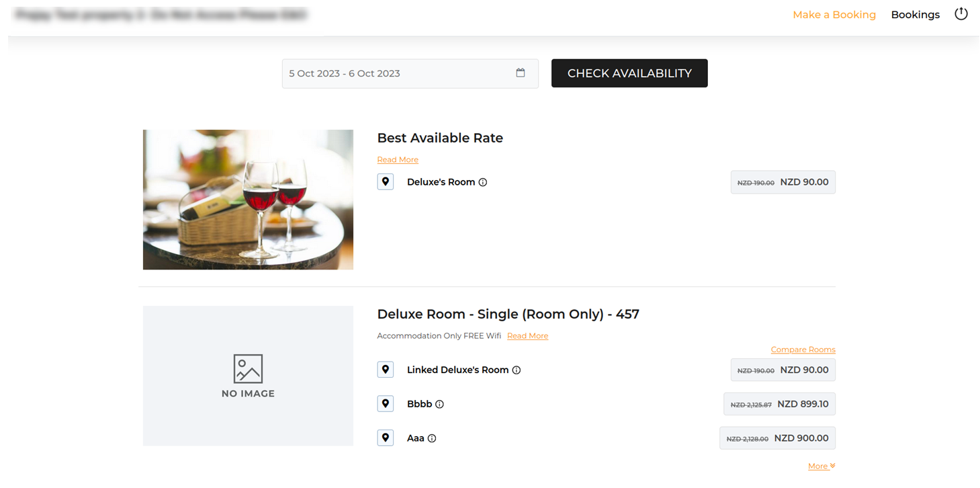The image size is (980, 488).
Task: Select NZD 90.00 price for Deluxe's Room
Action: [783, 182]
